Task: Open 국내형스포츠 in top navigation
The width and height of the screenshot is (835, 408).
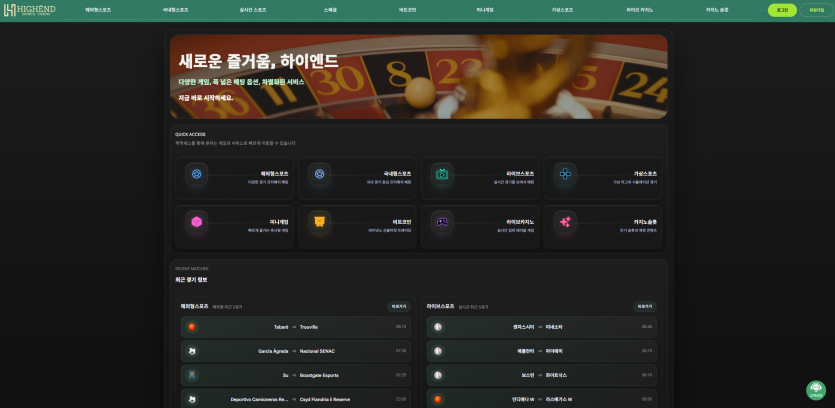Action: coord(176,10)
